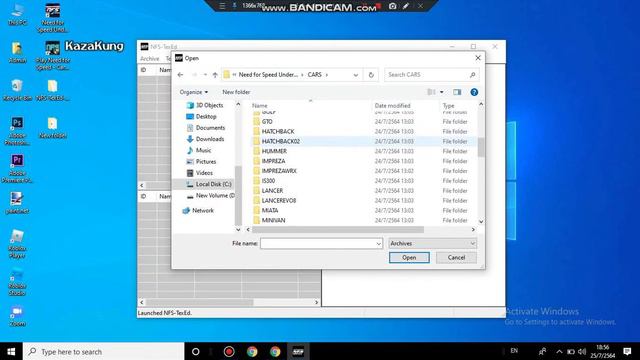Select Adobe Premiere Pro desktop shortcut
Image resolution: width=640 pixels, height=360 pixels.
(x=17, y=169)
